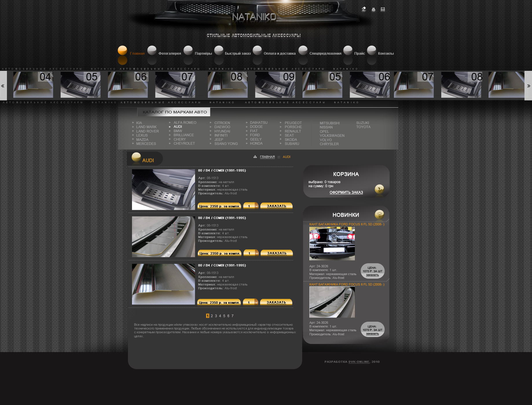Open the KIA brand catalog
The image size is (532, 405).
point(139,123)
